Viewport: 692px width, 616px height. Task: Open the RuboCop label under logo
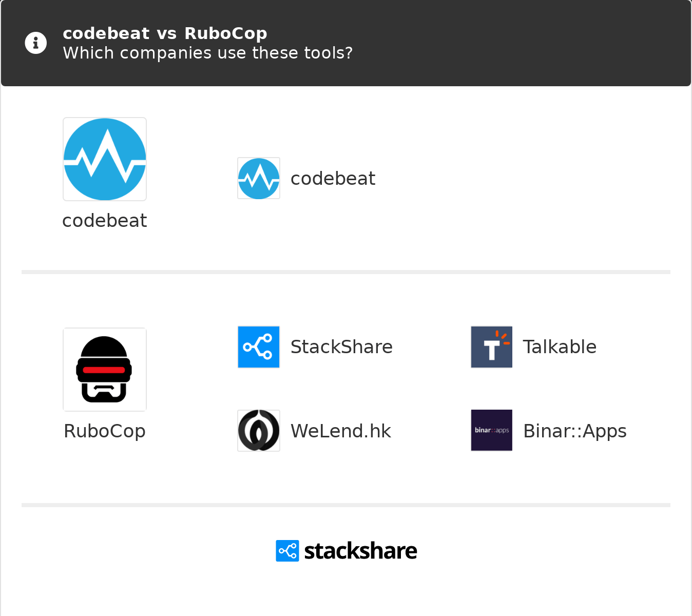point(105,431)
